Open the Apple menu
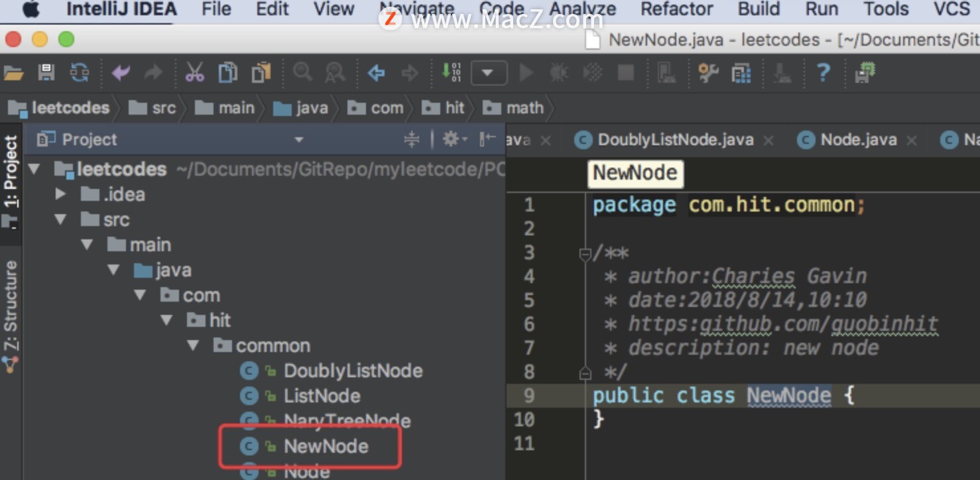The height and width of the screenshot is (480, 980). click(31, 9)
